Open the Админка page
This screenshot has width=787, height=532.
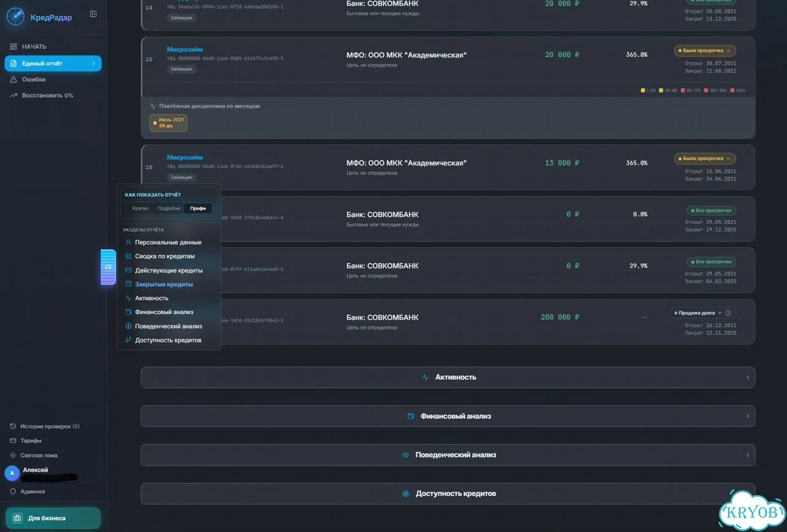click(x=33, y=491)
